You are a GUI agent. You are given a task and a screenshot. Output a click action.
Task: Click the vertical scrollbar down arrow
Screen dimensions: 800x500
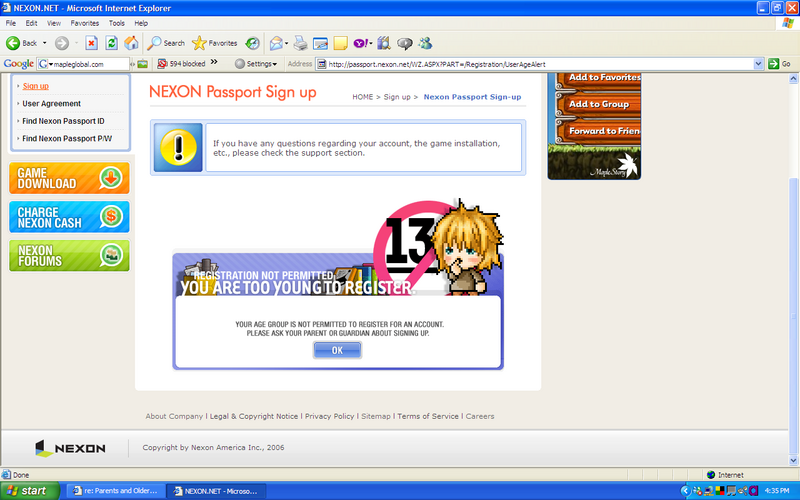point(793,460)
